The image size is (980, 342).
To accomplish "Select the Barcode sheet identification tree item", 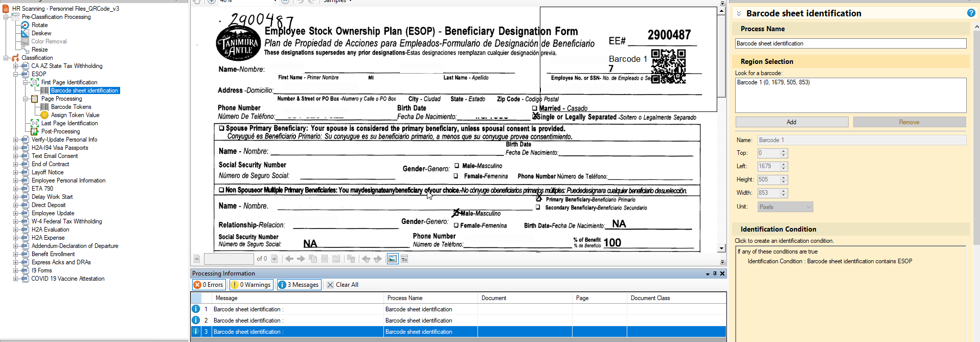I will click(84, 90).
